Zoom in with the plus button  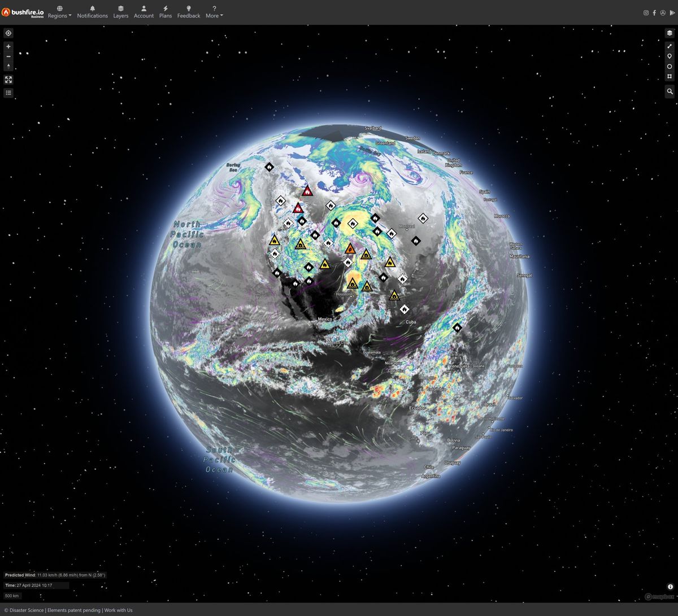(x=8, y=47)
